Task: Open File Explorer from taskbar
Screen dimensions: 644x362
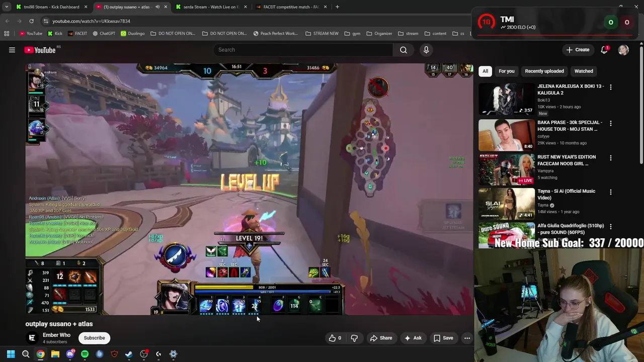Action: coord(55,354)
